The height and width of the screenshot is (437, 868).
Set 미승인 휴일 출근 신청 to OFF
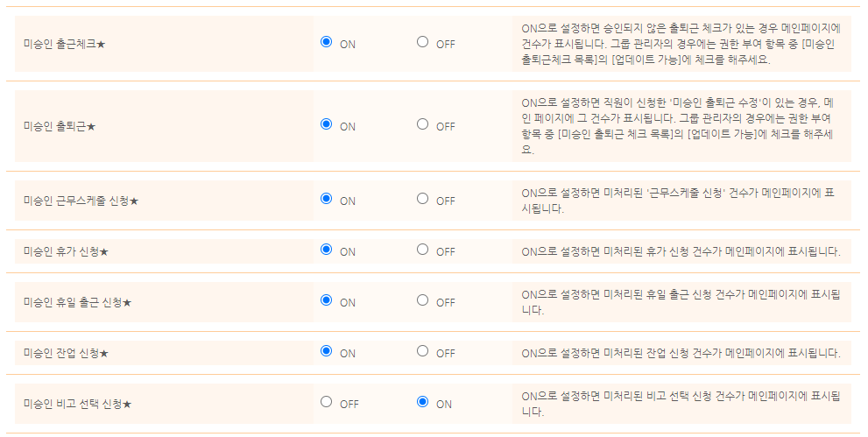point(422,300)
